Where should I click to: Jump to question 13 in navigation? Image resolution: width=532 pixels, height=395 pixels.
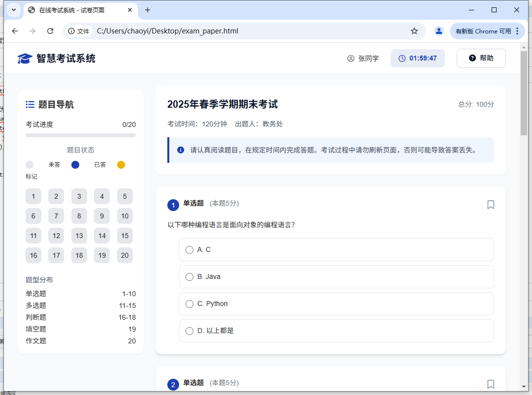click(79, 236)
